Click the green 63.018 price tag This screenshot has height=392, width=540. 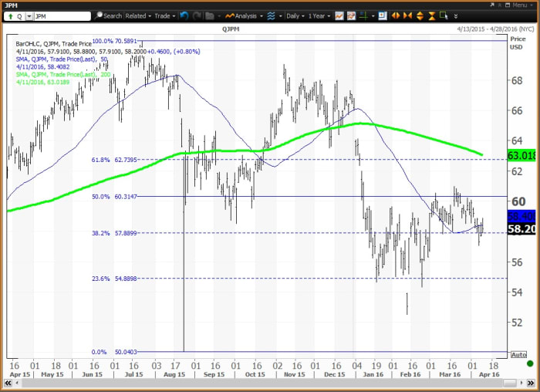[521, 155]
